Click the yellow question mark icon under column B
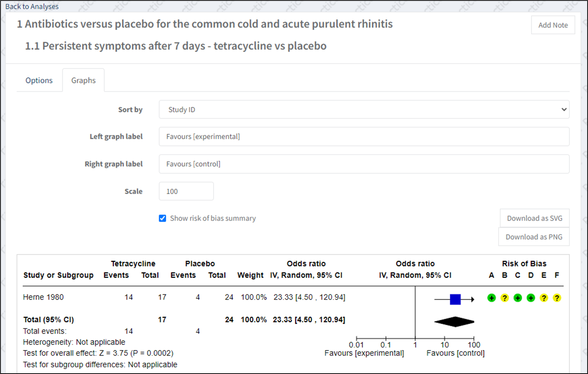Image resolution: width=588 pixels, height=374 pixels. (505, 298)
